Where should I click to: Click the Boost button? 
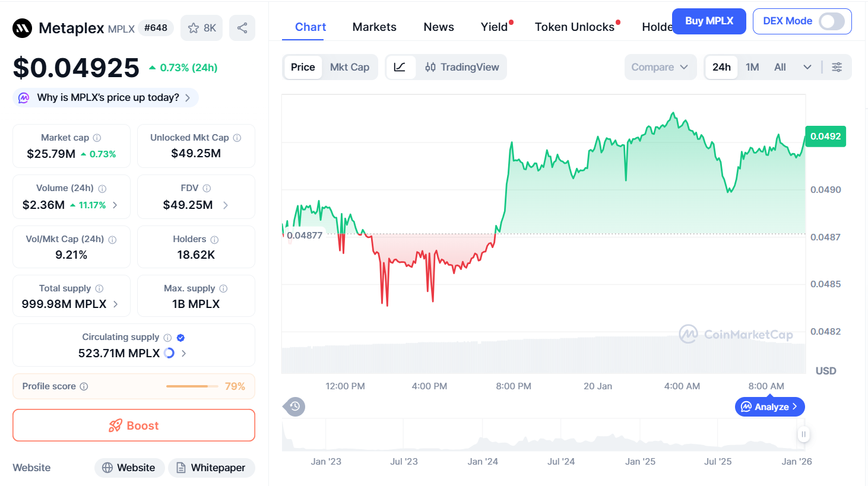pos(134,425)
